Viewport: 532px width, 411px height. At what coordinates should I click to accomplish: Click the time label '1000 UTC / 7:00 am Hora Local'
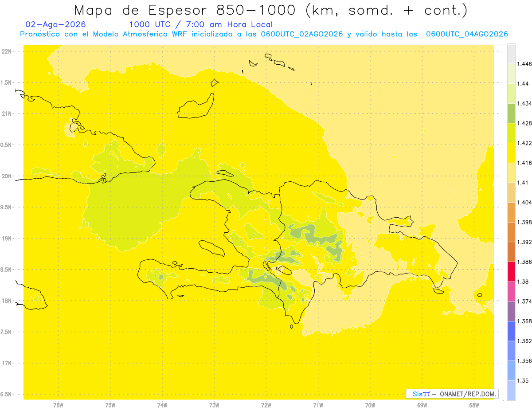tap(201, 25)
